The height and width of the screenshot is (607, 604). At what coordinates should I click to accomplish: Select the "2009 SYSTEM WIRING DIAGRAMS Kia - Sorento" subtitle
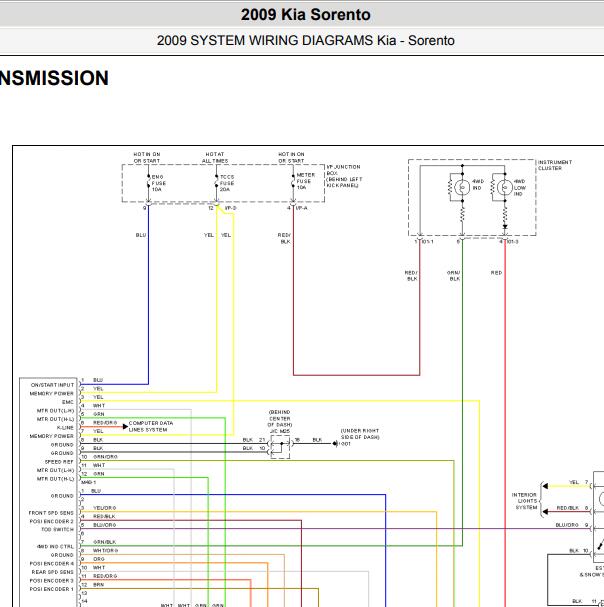coord(305,40)
